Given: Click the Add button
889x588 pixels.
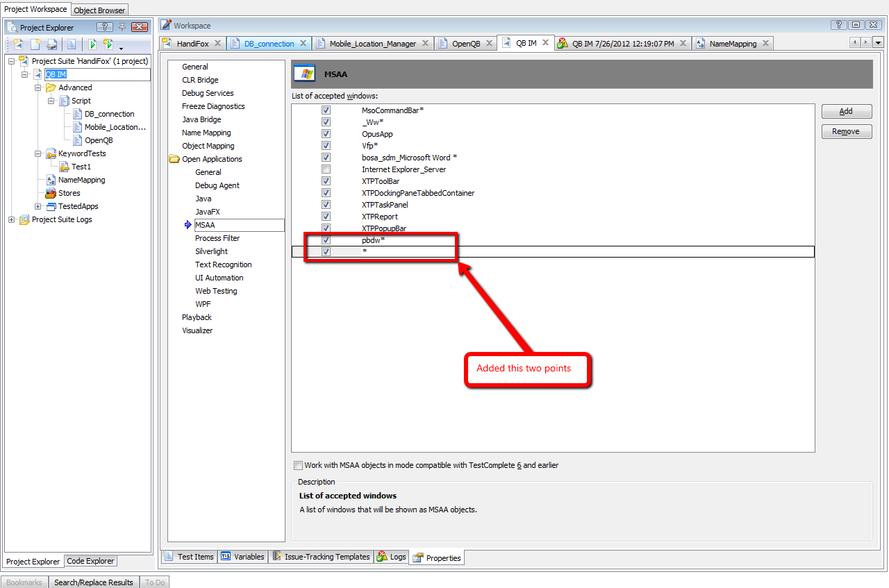Looking at the screenshot, I should [846, 111].
